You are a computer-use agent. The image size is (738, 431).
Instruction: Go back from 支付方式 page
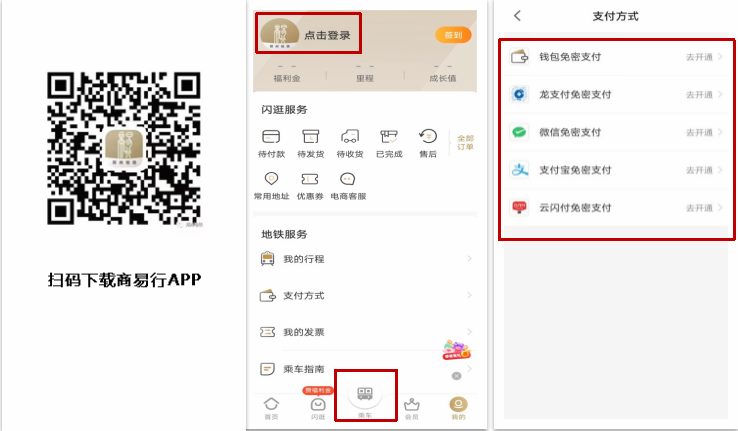point(517,16)
